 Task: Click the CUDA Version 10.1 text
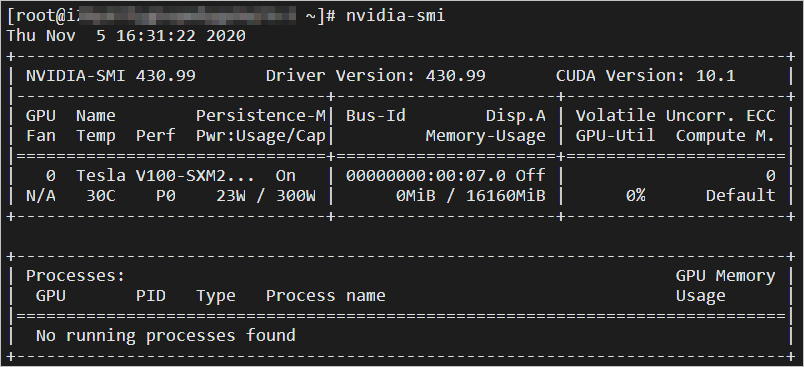pos(646,76)
